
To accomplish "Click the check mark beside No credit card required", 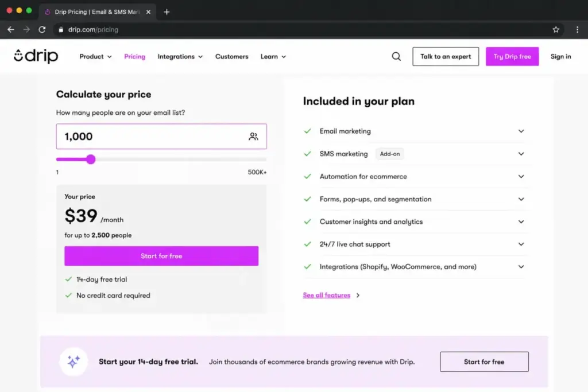I will click(x=68, y=296).
